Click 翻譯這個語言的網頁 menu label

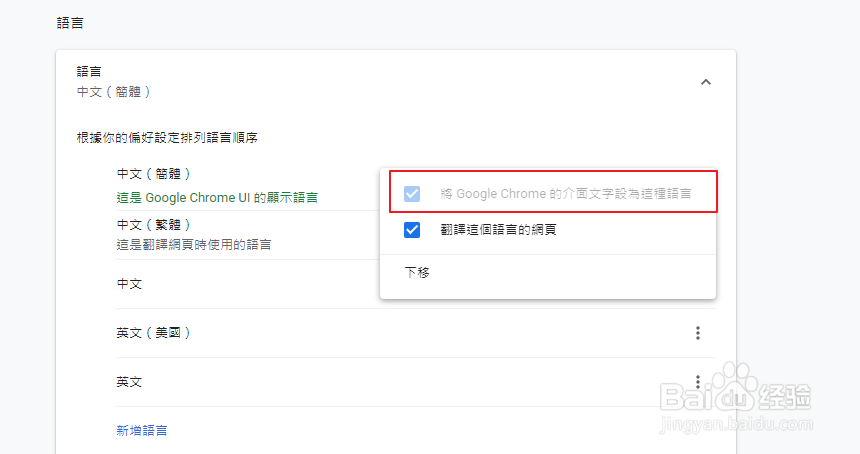(x=499, y=230)
